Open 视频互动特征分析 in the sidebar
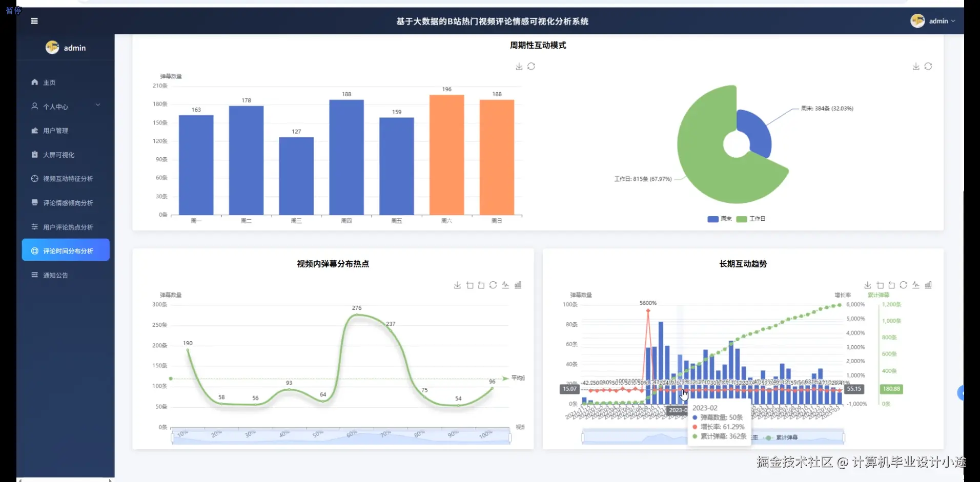This screenshot has width=980, height=482. (x=66, y=179)
